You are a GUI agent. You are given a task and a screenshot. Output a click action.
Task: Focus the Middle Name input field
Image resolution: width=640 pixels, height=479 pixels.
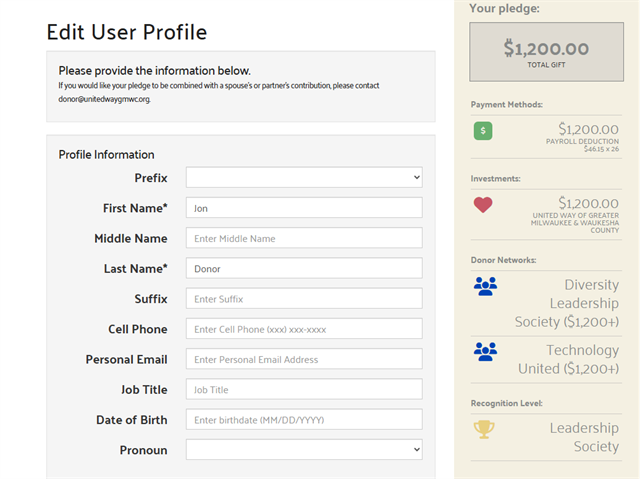304,238
